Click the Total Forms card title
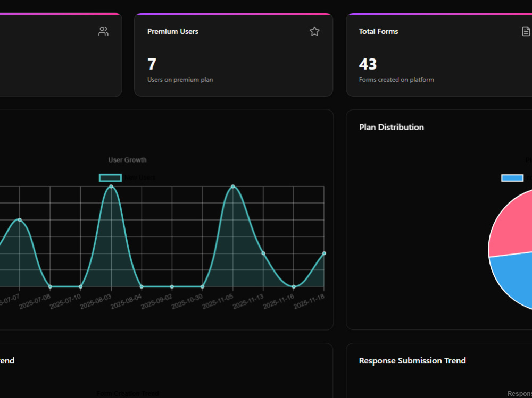 (x=378, y=31)
